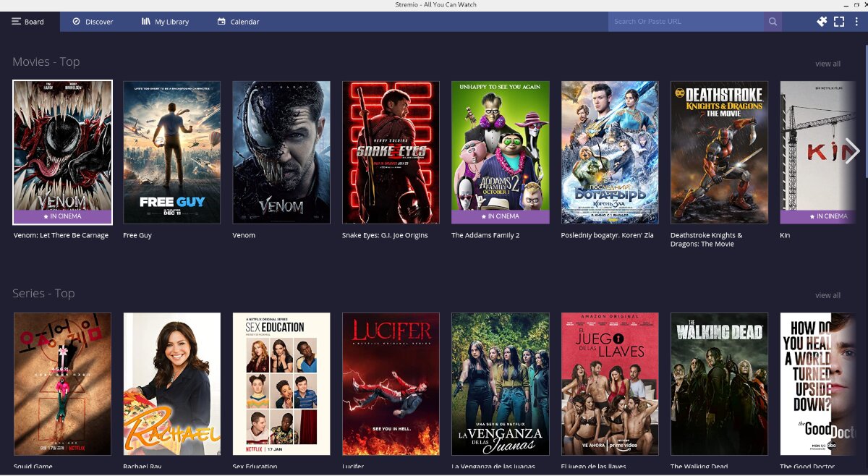
Task: Open Deathstroke Knights & Dragons poster
Action: click(720, 152)
